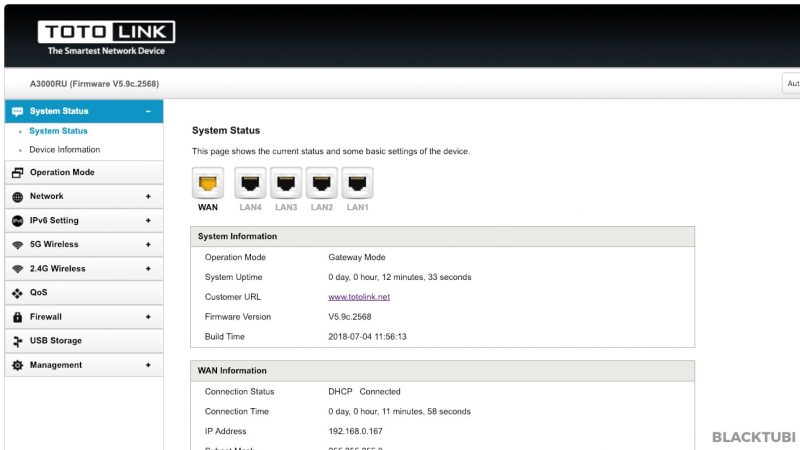Image resolution: width=800 pixels, height=450 pixels.
Task: Click the A3000RU firmware version label
Action: click(x=94, y=84)
